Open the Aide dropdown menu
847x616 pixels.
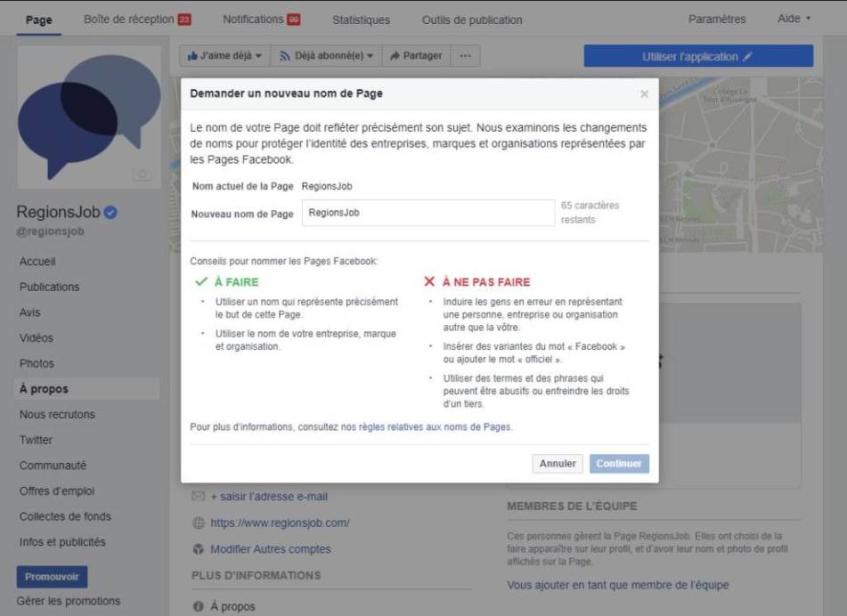[794, 19]
